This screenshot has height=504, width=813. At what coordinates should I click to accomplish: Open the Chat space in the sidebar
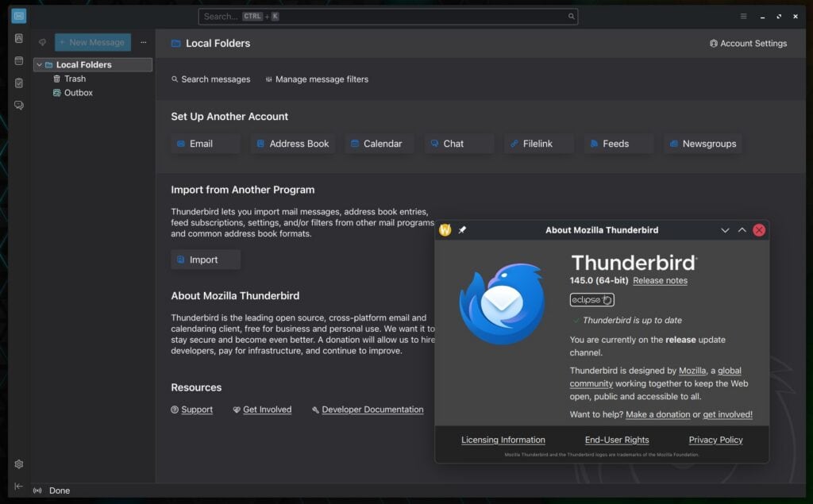click(x=18, y=105)
